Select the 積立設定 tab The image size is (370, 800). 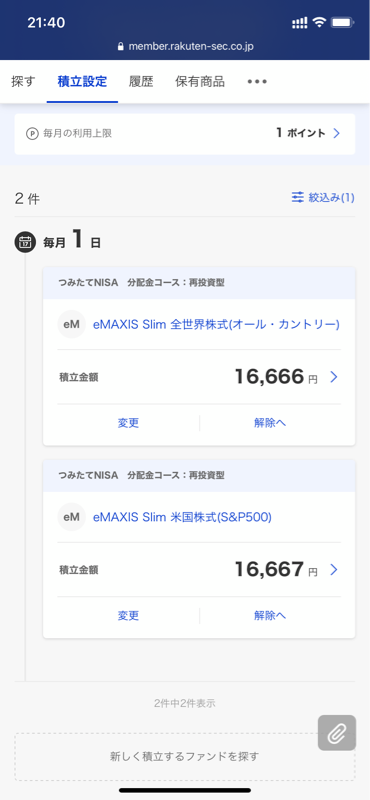(82, 82)
